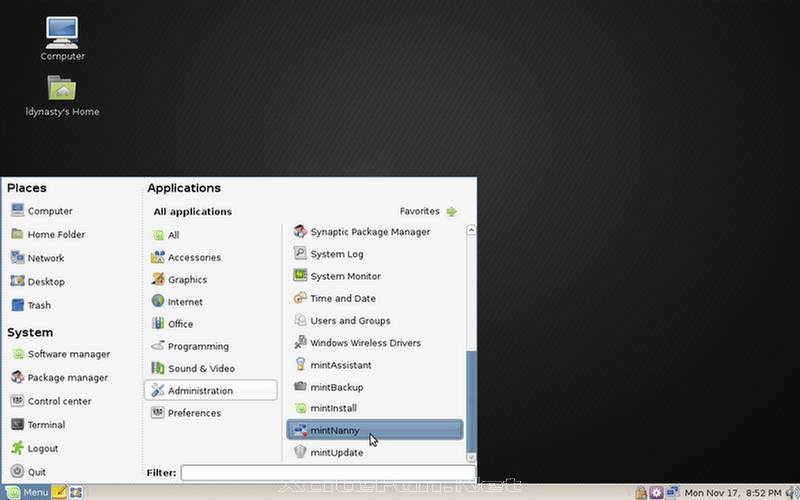
Task: Click the applications list scrollbar up arrow
Action: [471, 230]
